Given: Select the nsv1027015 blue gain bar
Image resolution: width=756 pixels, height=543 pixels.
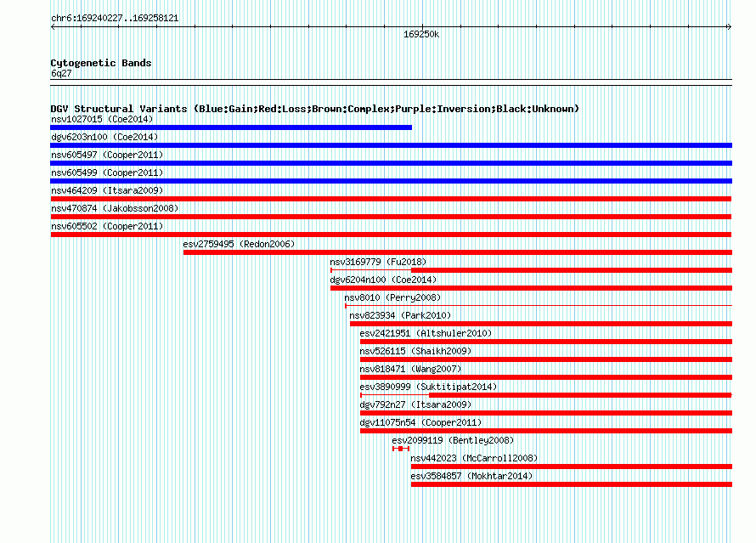Looking at the screenshot, I should pyautogui.click(x=231, y=127).
